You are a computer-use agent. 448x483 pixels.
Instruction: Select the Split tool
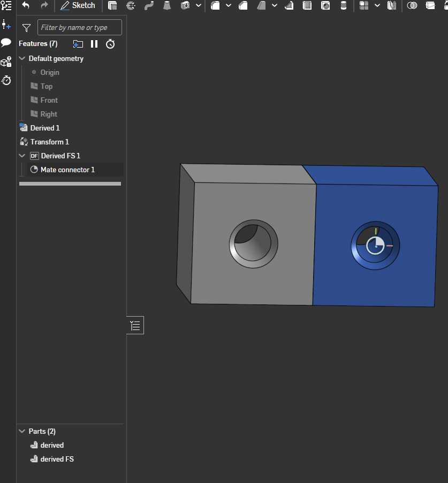(430, 5)
